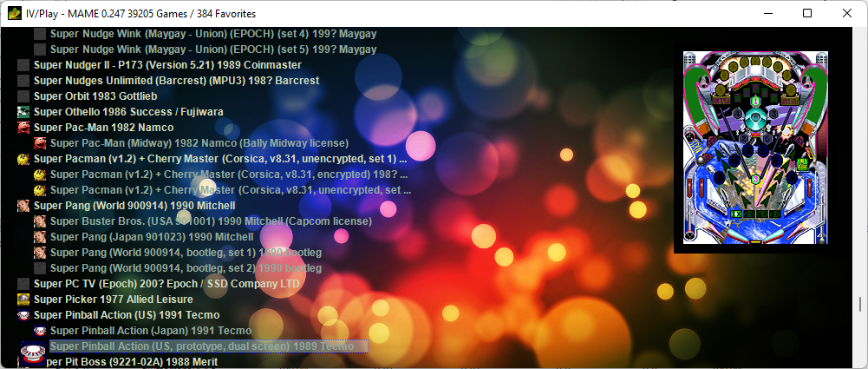
Task: Click icon for Super Pacman Cherry Master unencrypted set 1
Action: (23, 159)
